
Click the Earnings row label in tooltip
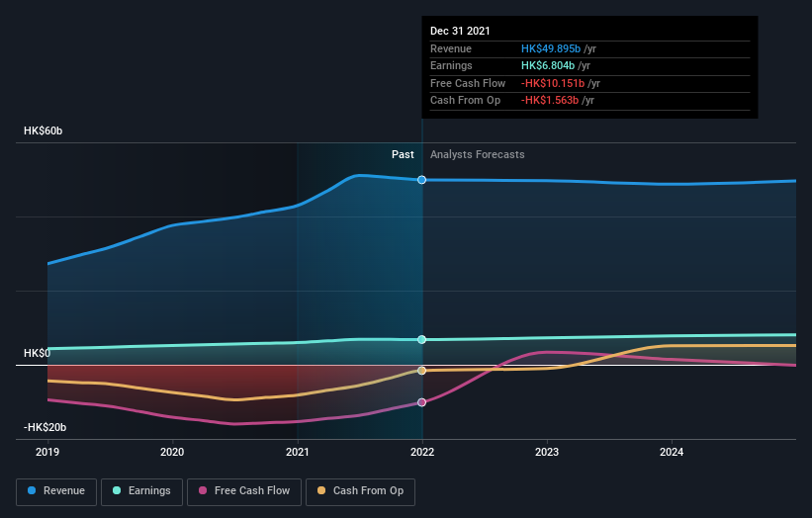tap(451, 65)
